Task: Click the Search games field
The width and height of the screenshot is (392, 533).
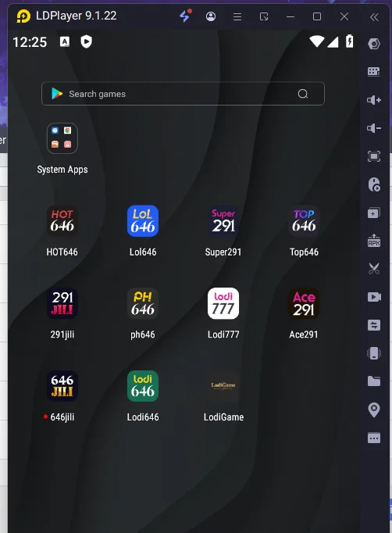Action: 183,94
